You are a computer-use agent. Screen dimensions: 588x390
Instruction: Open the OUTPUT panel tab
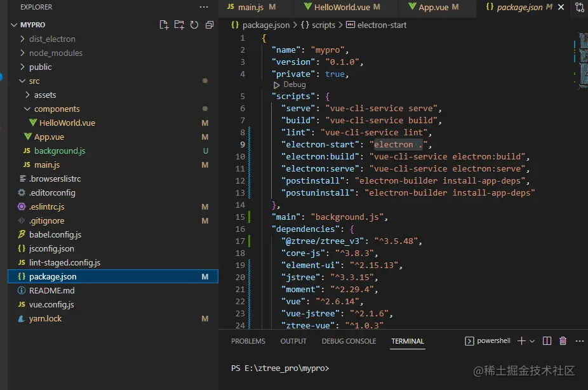(x=293, y=341)
